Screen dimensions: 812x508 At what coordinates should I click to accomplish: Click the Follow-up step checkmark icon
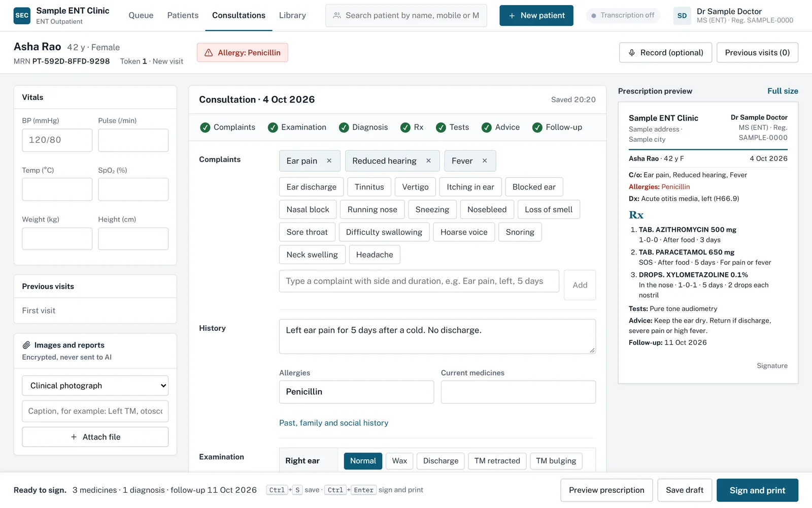click(x=537, y=128)
